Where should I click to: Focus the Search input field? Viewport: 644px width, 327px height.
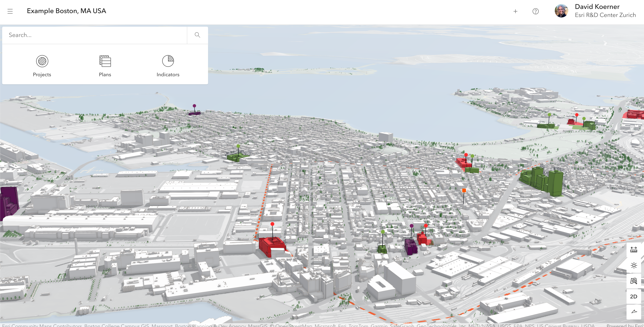pos(95,35)
